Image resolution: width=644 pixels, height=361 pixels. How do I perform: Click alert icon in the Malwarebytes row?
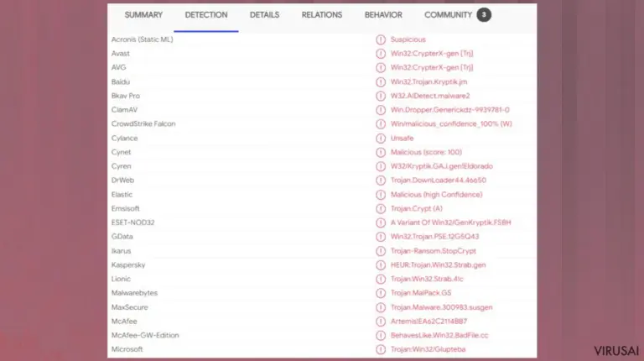381,293
